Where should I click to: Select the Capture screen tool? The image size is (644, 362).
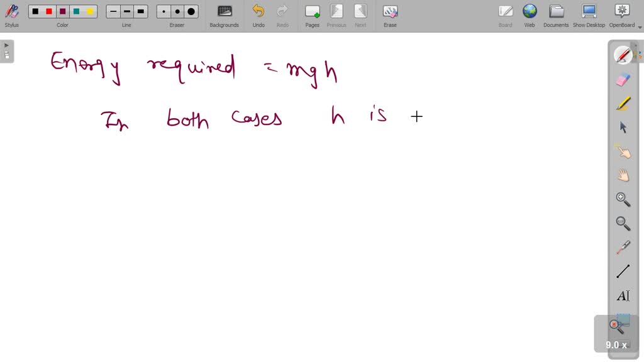(x=623, y=319)
